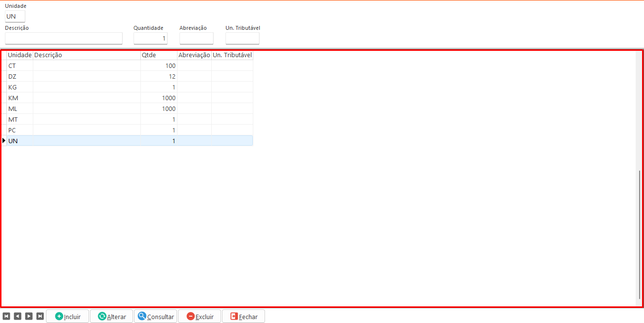The height and width of the screenshot is (323, 644).
Task: Click the Descrição text field
Action: tap(64, 39)
